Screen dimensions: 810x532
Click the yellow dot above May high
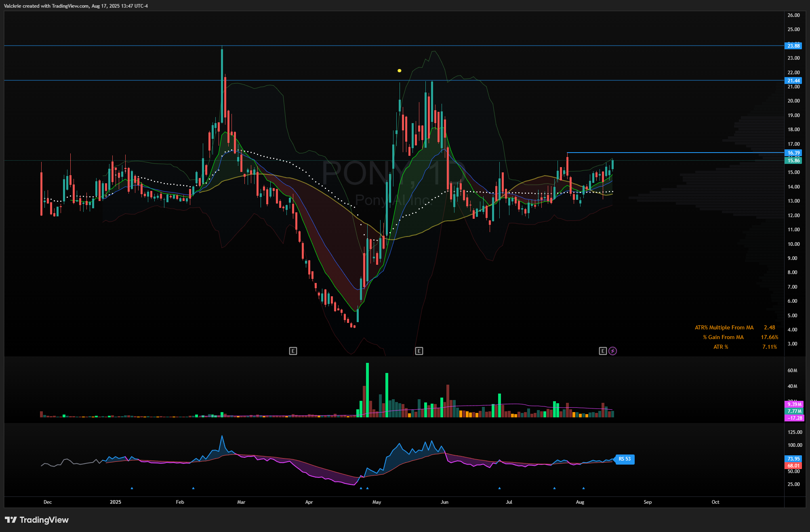pos(399,71)
